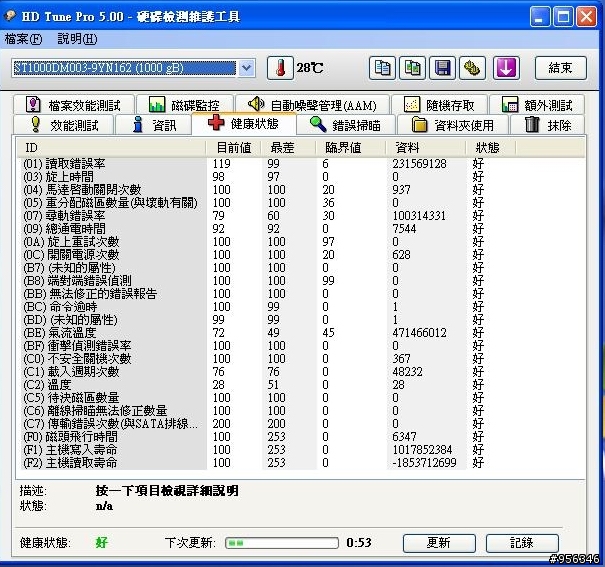This screenshot has width=605, height=567.
Task: Click the 最差 column header
Action: pos(289,148)
